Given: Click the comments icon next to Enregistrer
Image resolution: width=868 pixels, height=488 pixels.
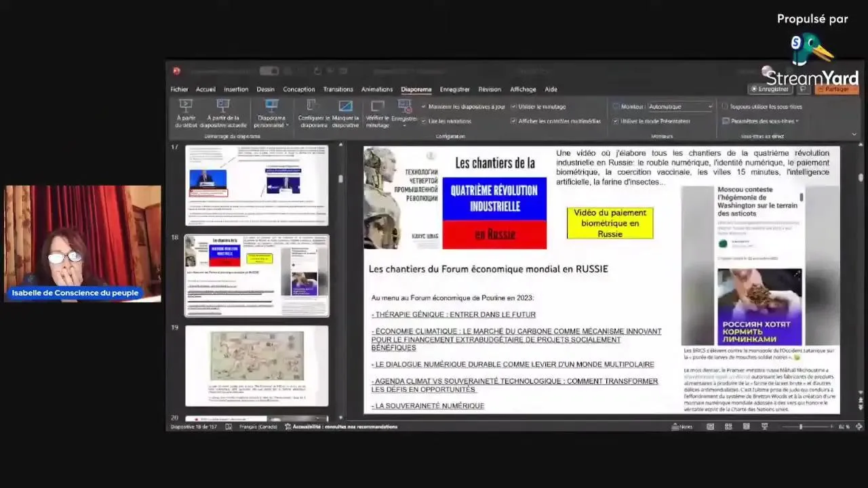Looking at the screenshot, I should (803, 89).
